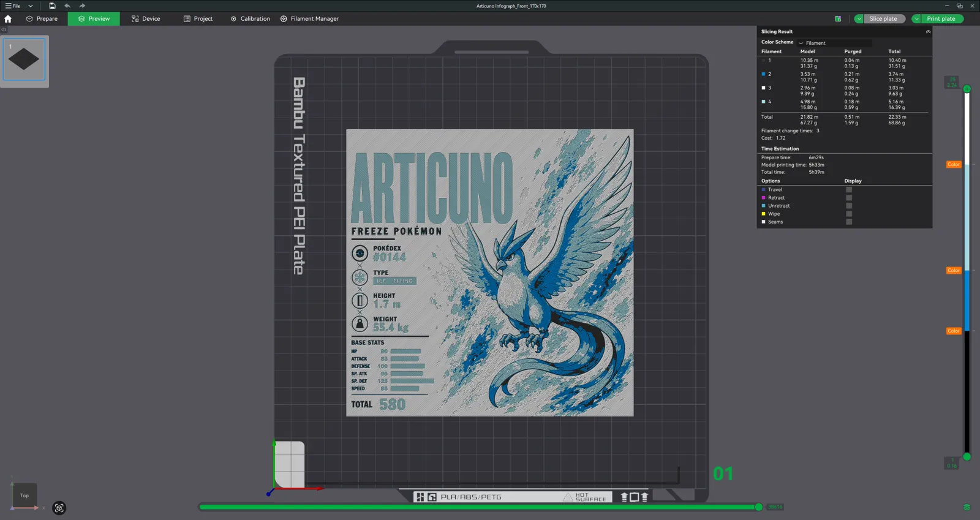Switch to the Preview tab
Viewport: 980px width, 520px height.
tap(94, 19)
